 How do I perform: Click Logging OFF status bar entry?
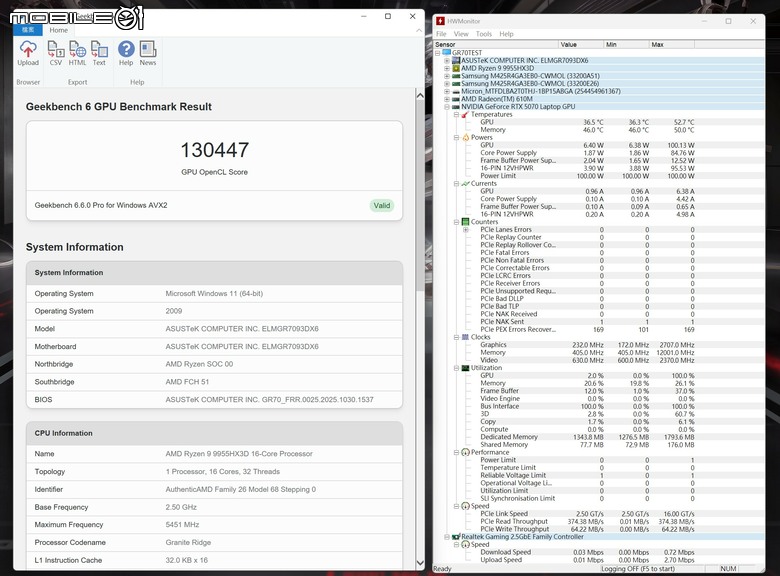pyautogui.click(x=638, y=569)
